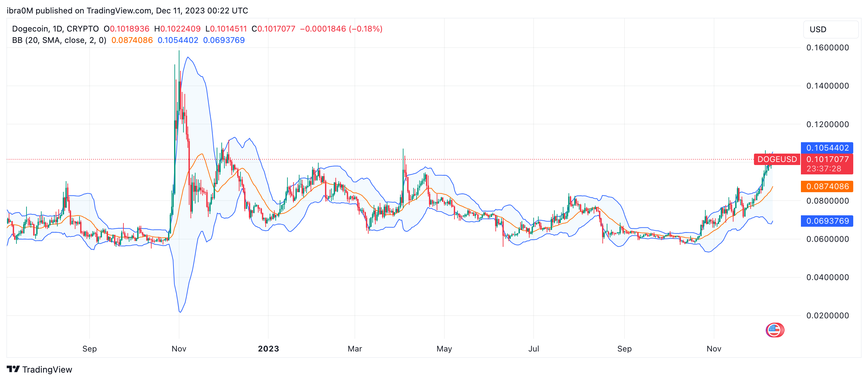Click the DOGEUSD label on the price scale
This screenshot has width=868, height=381.
777,160
